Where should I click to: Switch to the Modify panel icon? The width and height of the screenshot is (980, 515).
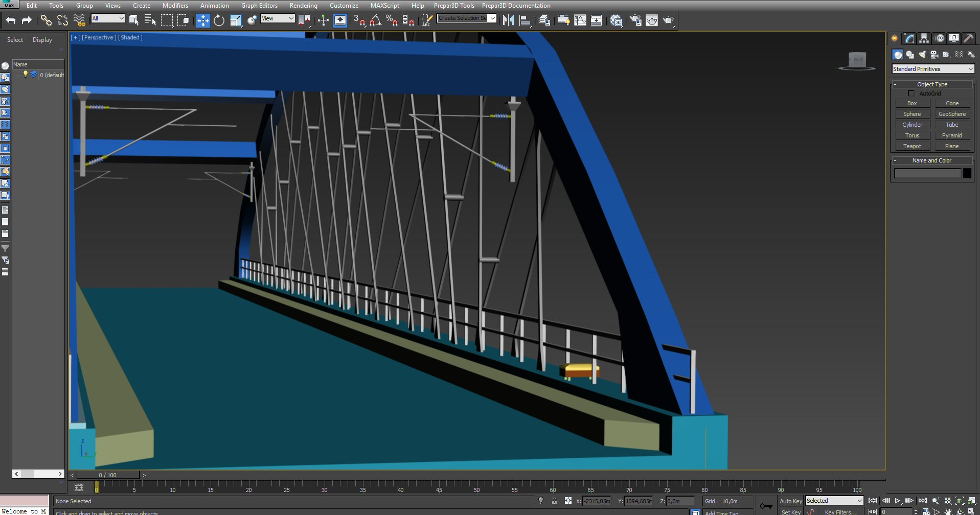[x=909, y=38]
